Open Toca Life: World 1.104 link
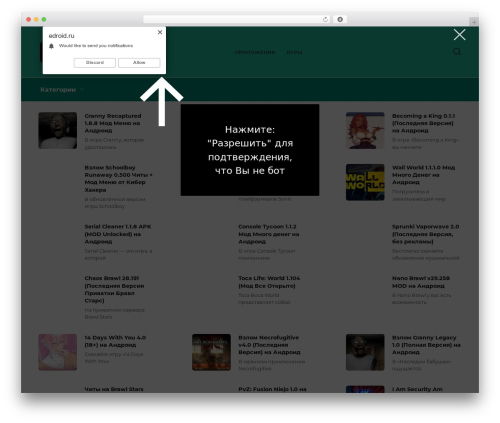The height and width of the screenshot is (423, 500). point(269,282)
